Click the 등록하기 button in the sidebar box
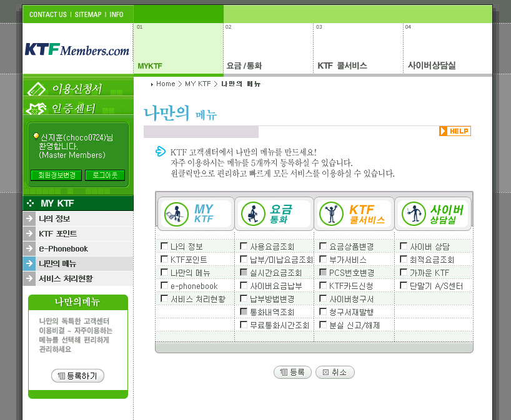 pos(77,376)
